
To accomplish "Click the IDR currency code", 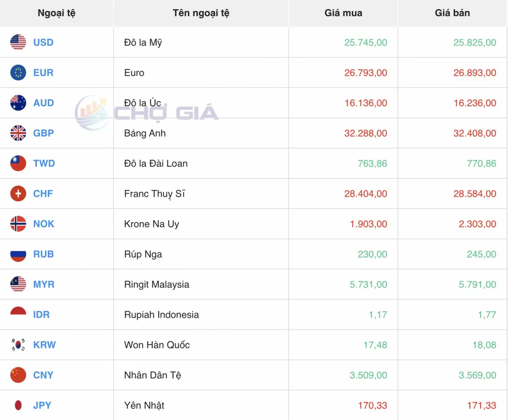I will pos(41,315).
